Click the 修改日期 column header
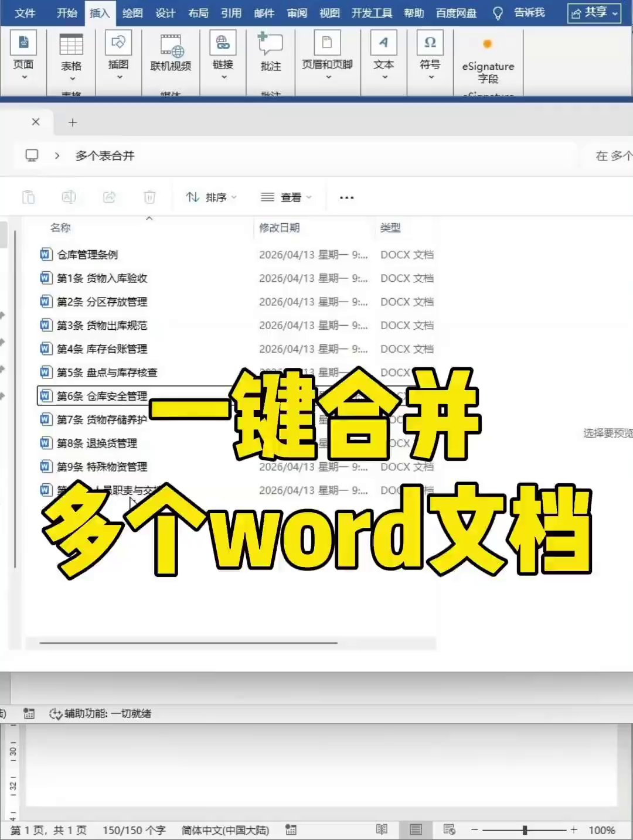The height and width of the screenshot is (840, 633). coord(280,228)
